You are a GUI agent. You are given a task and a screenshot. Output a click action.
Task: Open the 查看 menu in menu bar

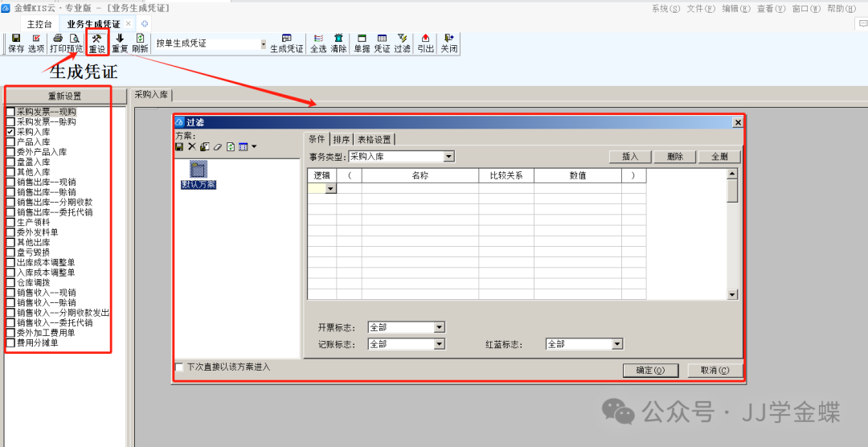765,9
